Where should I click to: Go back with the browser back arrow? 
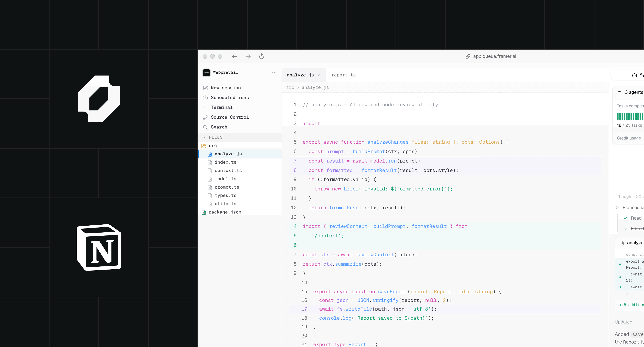(234, 57)
